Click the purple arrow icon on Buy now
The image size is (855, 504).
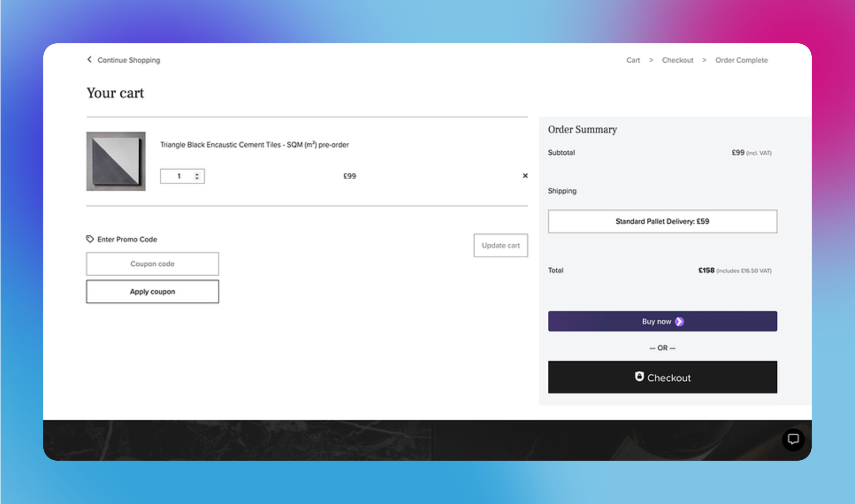coord(679,321)
